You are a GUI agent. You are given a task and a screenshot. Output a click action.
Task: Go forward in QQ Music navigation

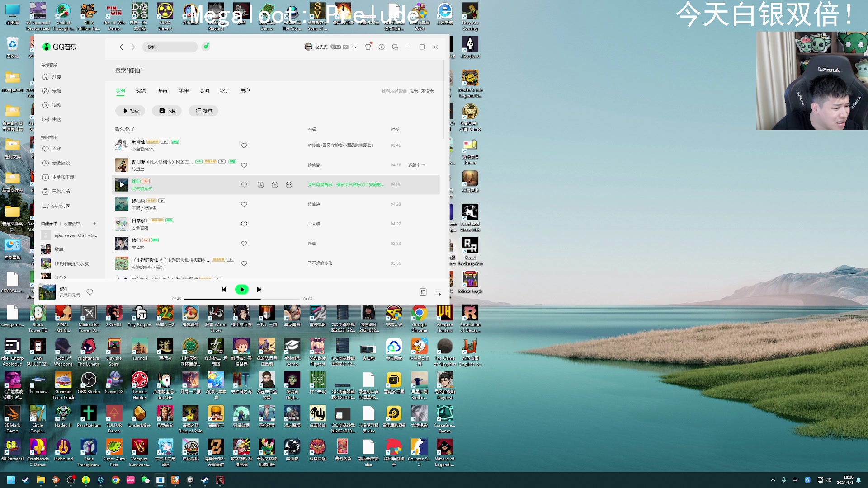pyautogui.click(x=133, y=47)
